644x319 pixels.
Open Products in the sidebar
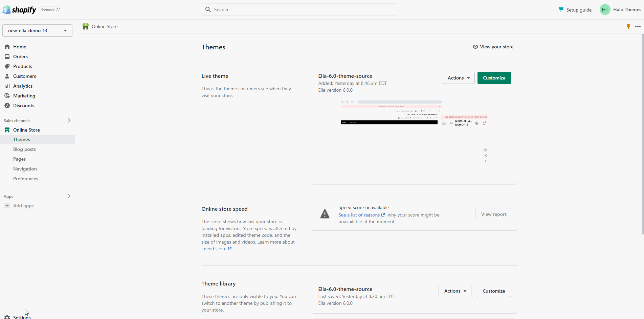[x=23, y=66]
